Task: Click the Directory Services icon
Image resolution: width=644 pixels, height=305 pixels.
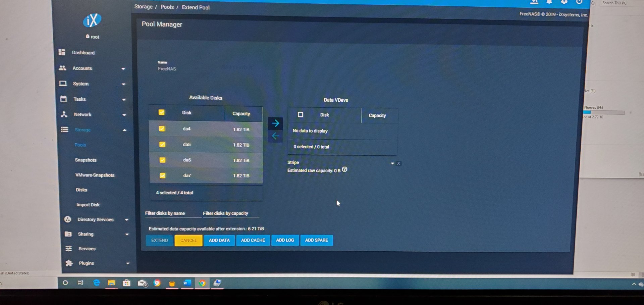Action: (68, 219)
